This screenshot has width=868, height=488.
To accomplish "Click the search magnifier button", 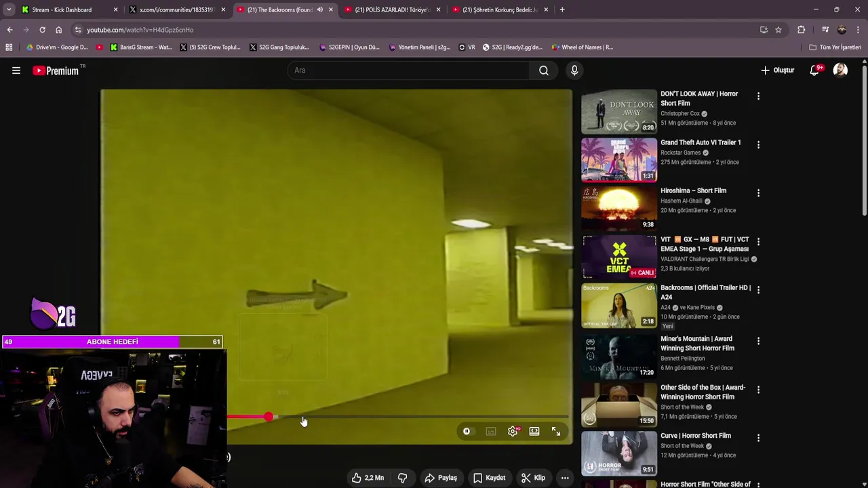I will coord(544,70).
